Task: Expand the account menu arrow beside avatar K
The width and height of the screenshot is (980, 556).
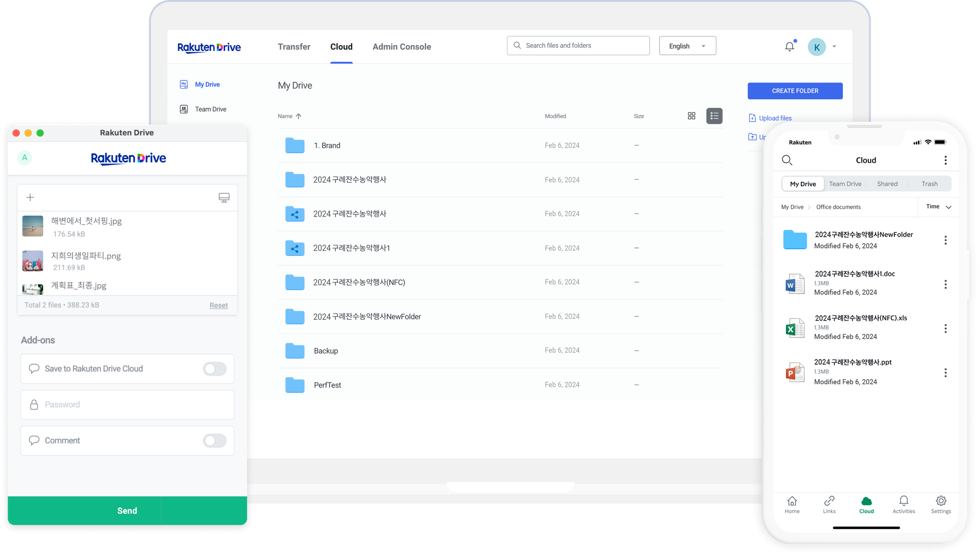Action: coord(834,47)
